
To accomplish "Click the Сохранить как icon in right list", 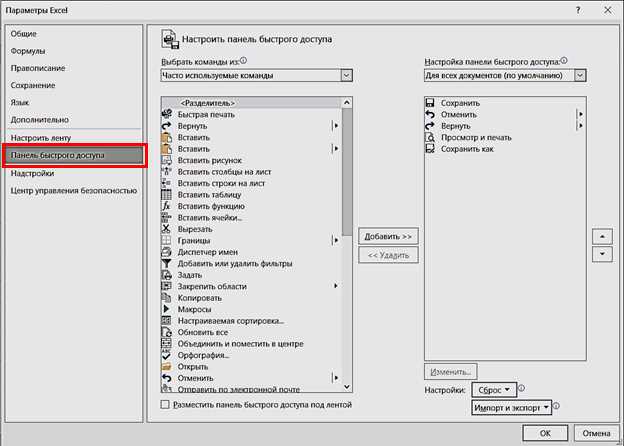I will (x=430, y=149).
